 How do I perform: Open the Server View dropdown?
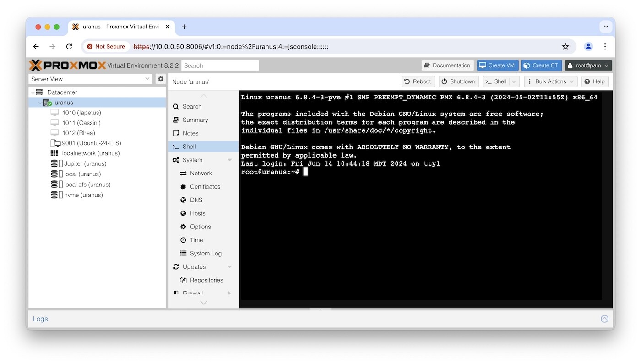[90, 79]
